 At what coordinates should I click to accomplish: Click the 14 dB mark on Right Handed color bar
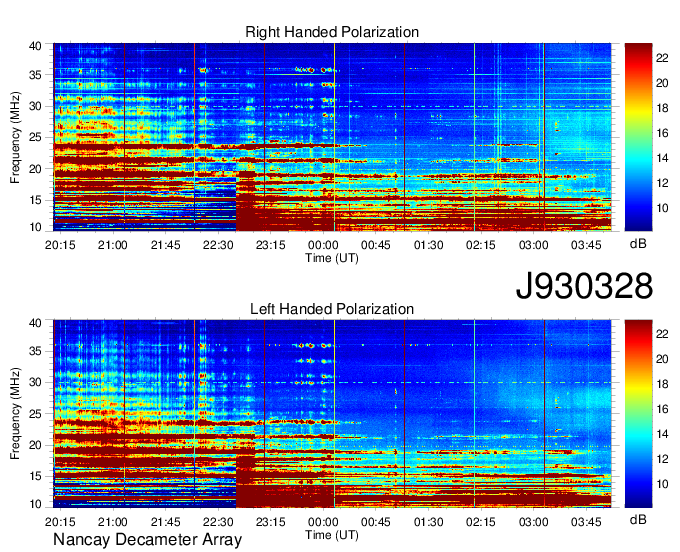coord(662,158)
